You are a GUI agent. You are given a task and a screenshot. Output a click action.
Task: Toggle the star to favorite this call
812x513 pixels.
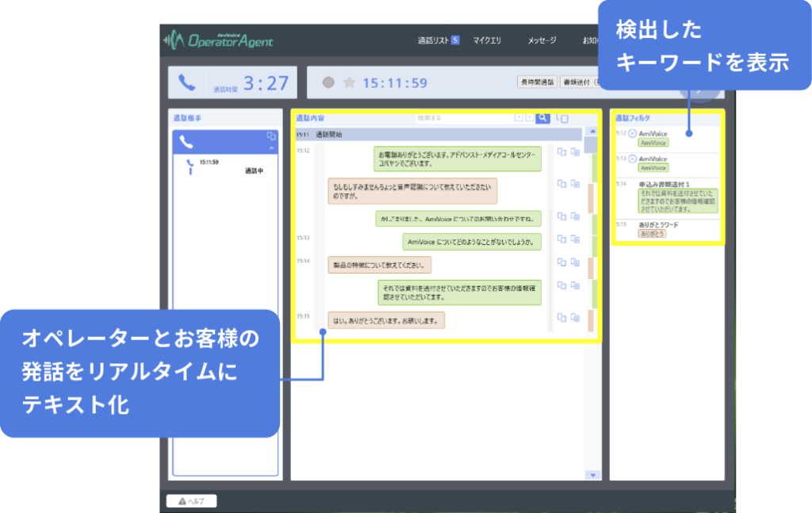(x=349, y=81)
